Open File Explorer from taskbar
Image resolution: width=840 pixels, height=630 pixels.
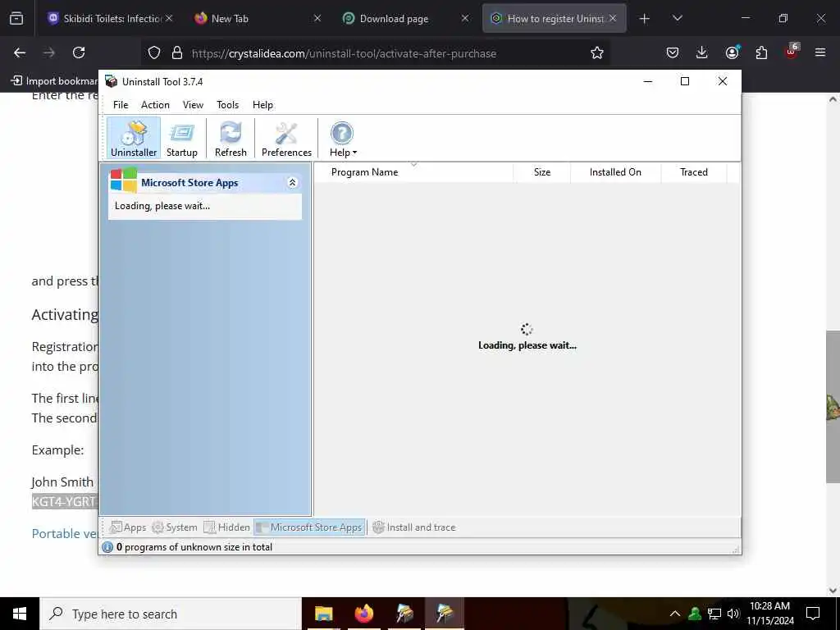point(323,614)
